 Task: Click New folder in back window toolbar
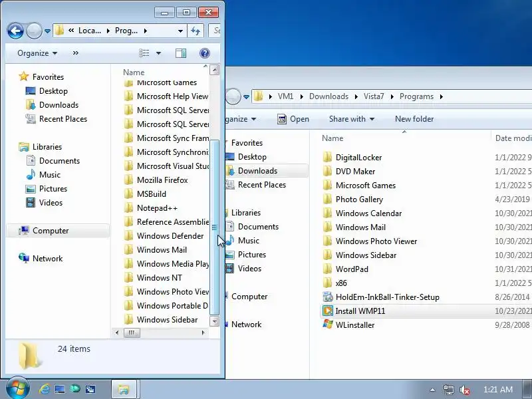pyautogui.click(x=414, y=119)
